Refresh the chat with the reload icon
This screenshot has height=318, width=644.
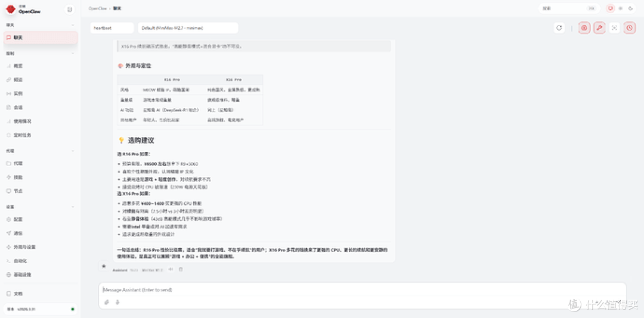point(559,28)
